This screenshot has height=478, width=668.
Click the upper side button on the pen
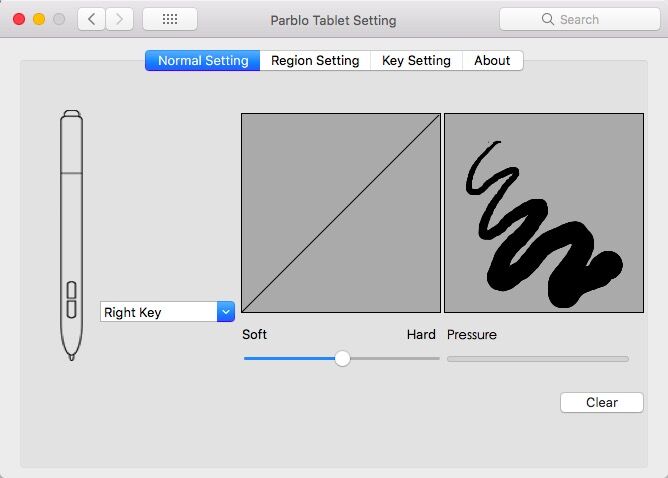[72, 290]
